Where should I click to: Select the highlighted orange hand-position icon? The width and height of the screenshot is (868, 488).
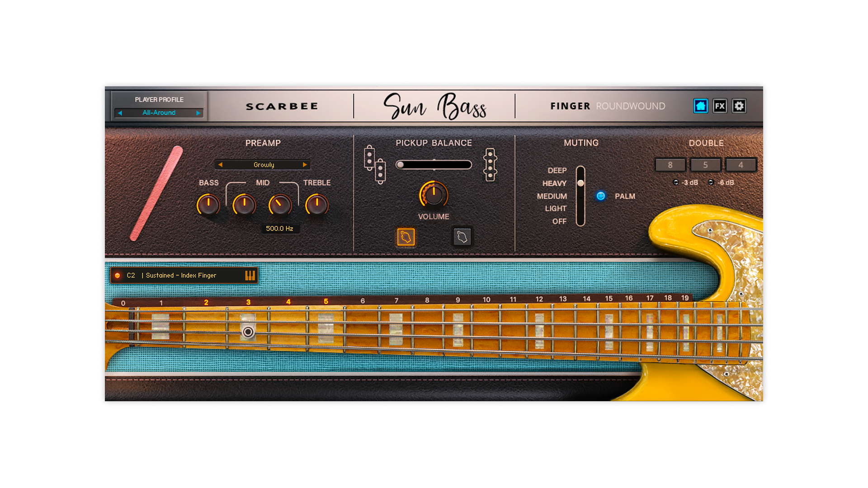click(x=406, y=237)
